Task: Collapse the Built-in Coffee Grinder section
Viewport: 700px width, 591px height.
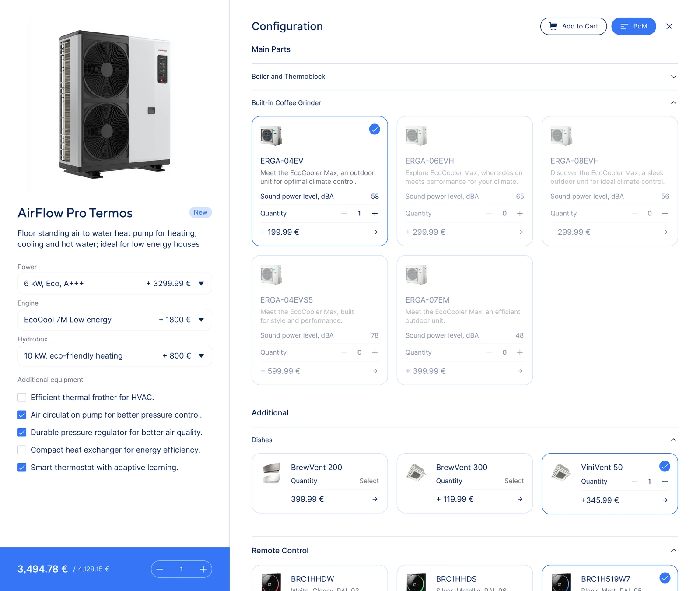Action: pos(674,102)
